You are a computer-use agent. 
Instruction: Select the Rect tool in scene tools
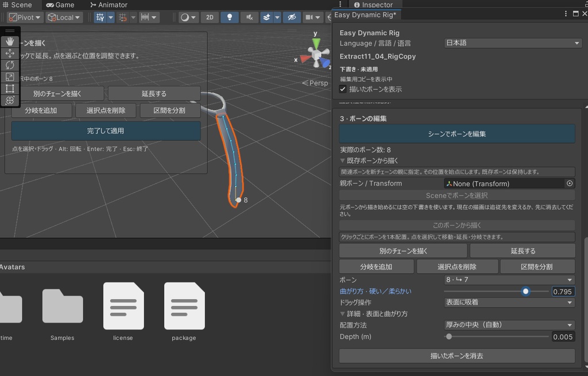point(10,89)
